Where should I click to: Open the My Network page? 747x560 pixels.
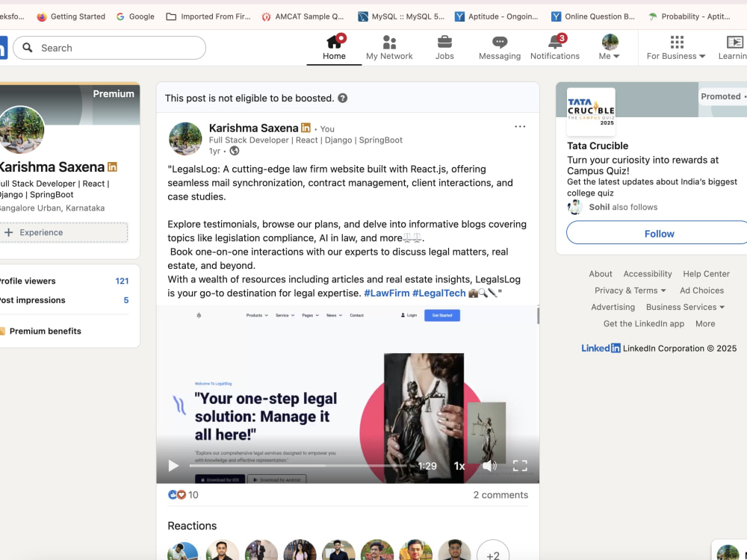(389, 48)
